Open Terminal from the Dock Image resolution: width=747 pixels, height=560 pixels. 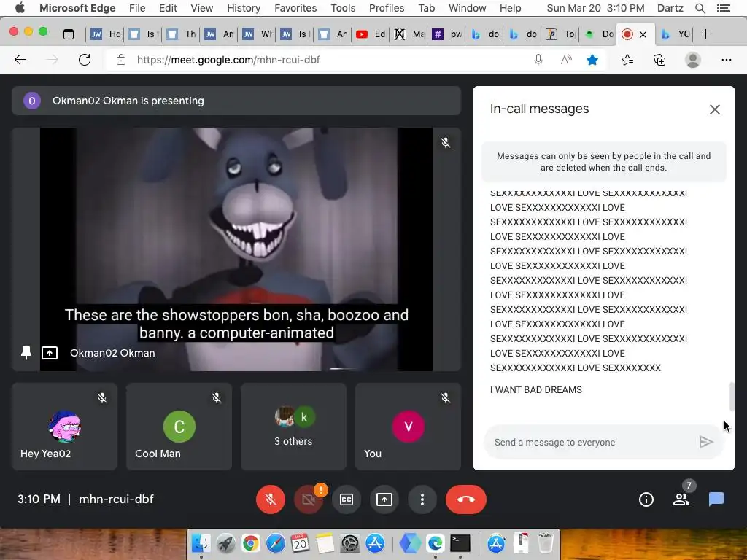(x=460, y=542)
